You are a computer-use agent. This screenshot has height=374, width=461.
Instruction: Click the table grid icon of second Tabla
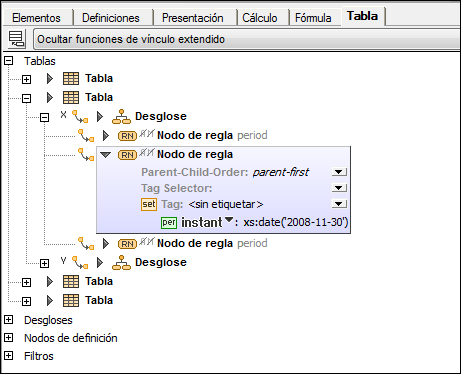[71, 97]
